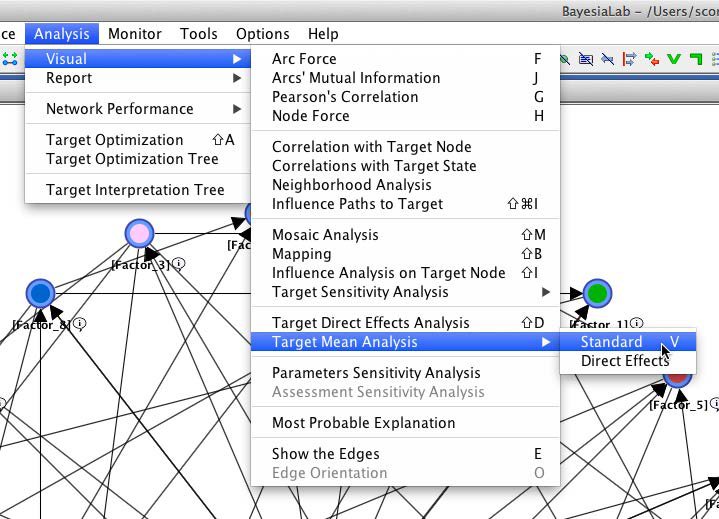Select the pink Factor_3 node
Image resolution: width=719 pixels, height=519 pixels.
(139, 233)
